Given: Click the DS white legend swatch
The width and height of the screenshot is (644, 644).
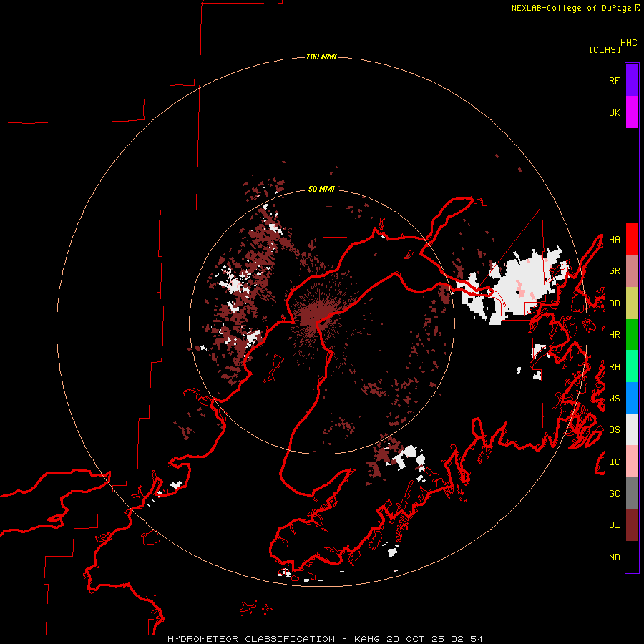Looking at the screenshot, I should [x=632, y=429].
